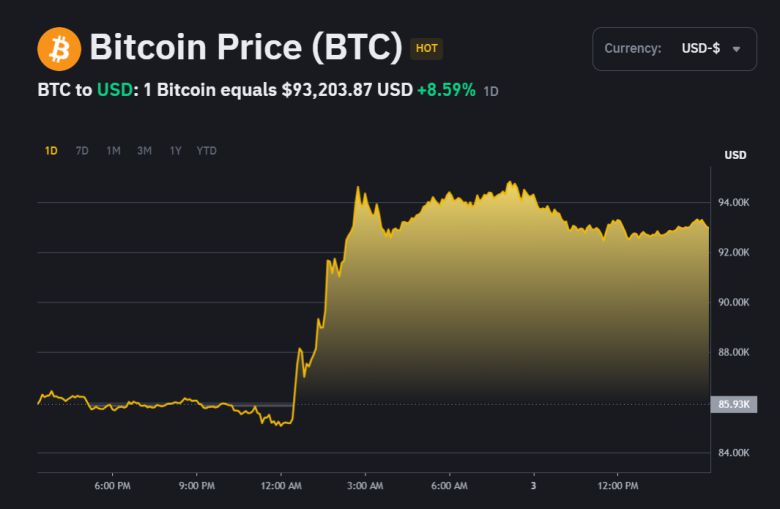This screenshot has width=780, height=509.
Task: Click the HOT badge next to title
Action: [426, 48]
